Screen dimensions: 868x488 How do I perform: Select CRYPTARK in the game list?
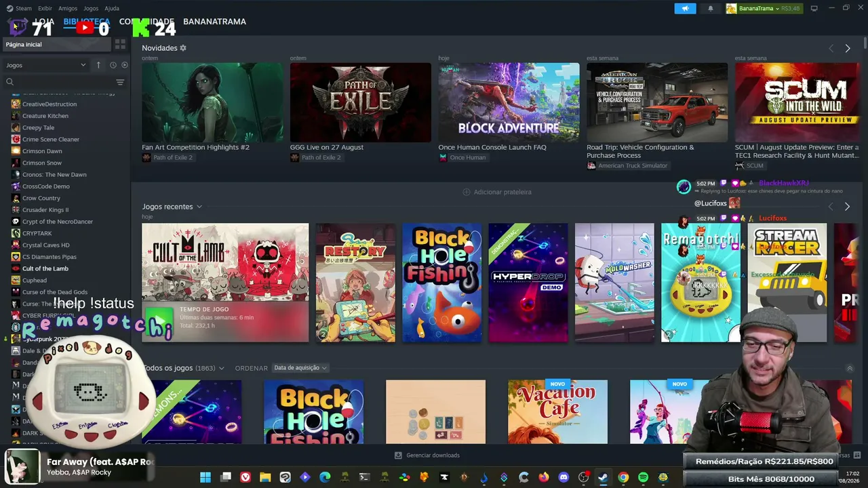point(37,233)
